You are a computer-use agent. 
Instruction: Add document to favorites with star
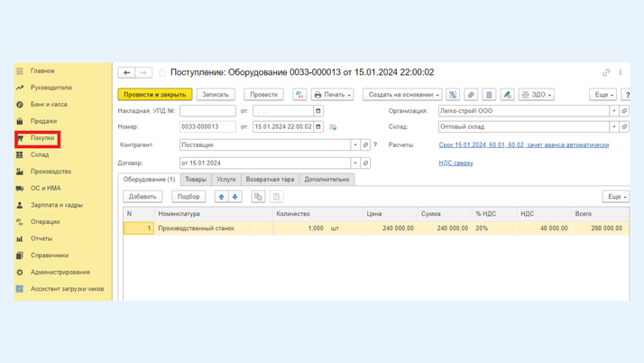click(x=162, y=72)
